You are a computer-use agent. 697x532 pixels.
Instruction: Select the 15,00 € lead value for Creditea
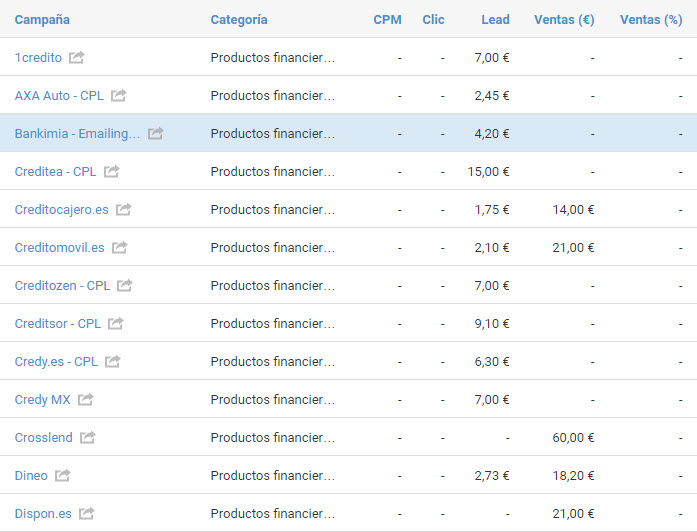[489, 172]
